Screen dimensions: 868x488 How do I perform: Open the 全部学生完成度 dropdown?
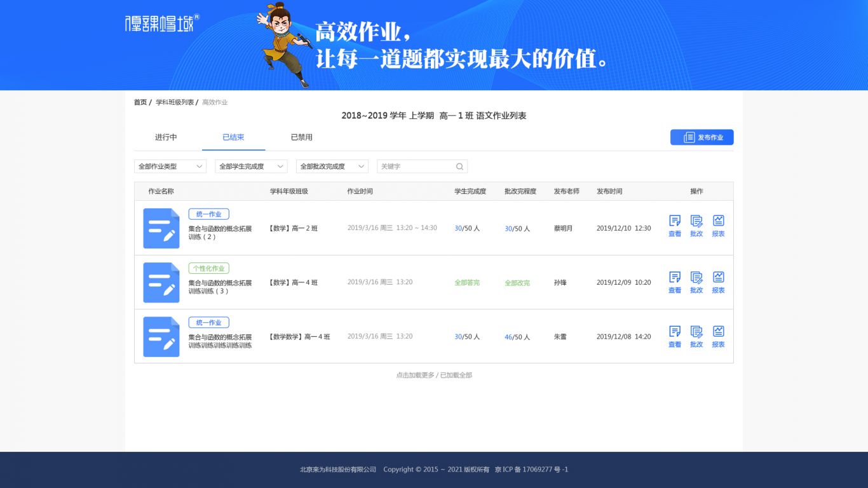(251, 166)
